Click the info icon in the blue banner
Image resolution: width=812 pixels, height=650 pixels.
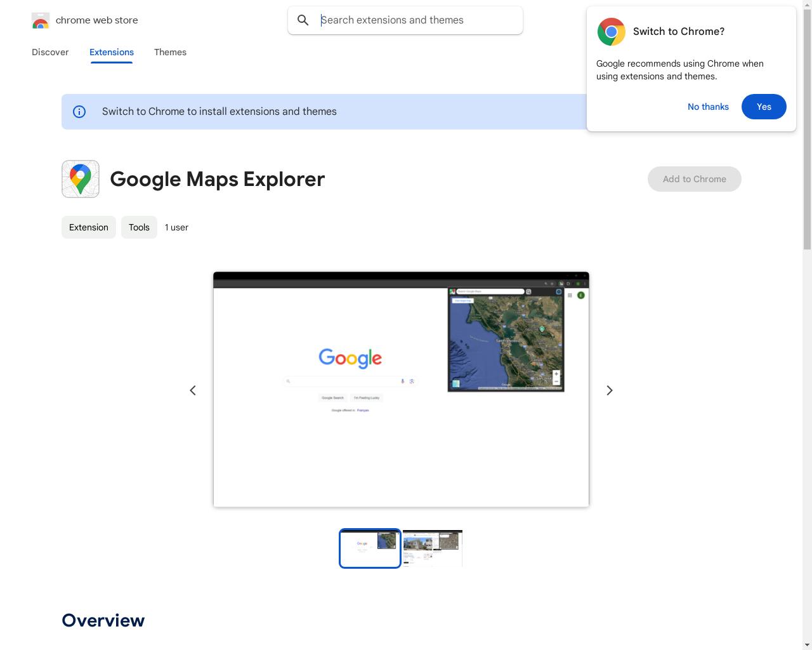[x=79, y=112]
